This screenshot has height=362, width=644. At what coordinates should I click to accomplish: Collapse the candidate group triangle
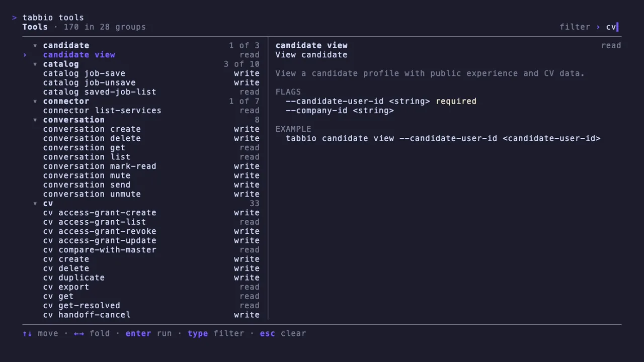pyautogui.click(x=35, y=46)
